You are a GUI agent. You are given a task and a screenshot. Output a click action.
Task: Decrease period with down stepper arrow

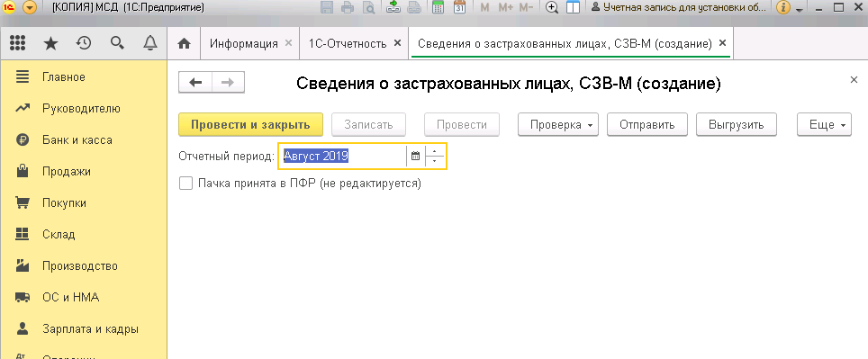(x=435, y=162)
